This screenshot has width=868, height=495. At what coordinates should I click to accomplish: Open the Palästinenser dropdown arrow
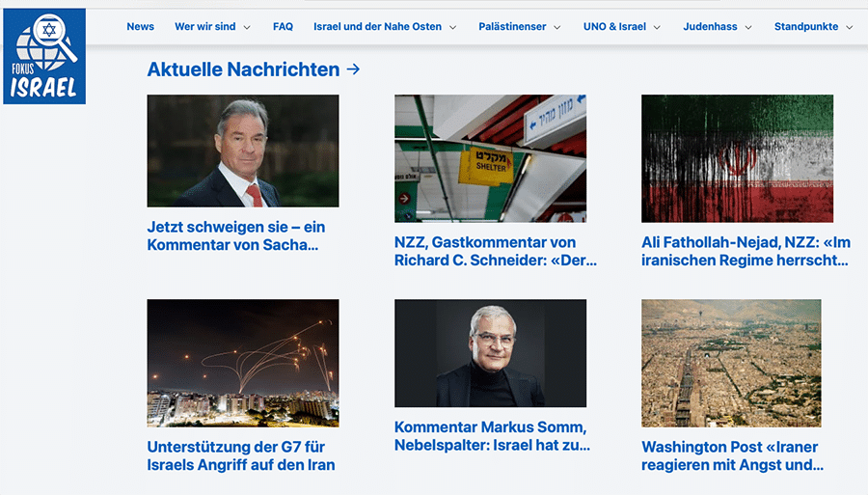557,27
